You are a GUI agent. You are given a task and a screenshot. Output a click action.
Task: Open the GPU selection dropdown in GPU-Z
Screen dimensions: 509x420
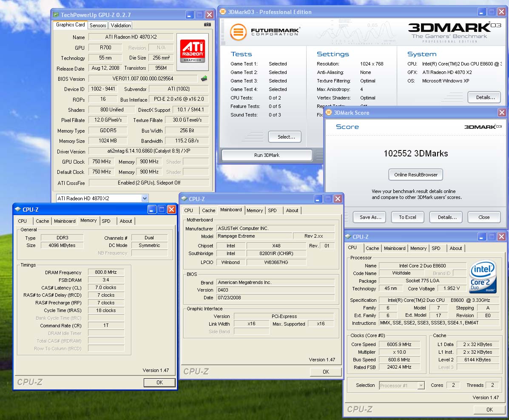[145, 198]
